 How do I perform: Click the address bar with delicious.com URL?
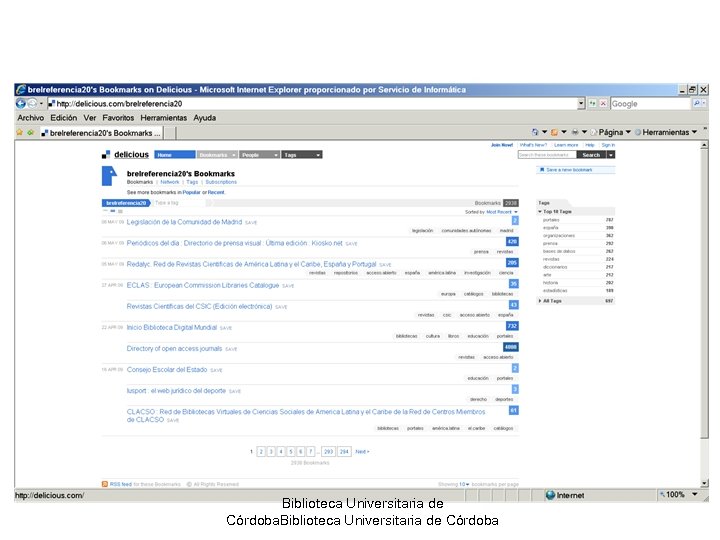pos(312,104)
